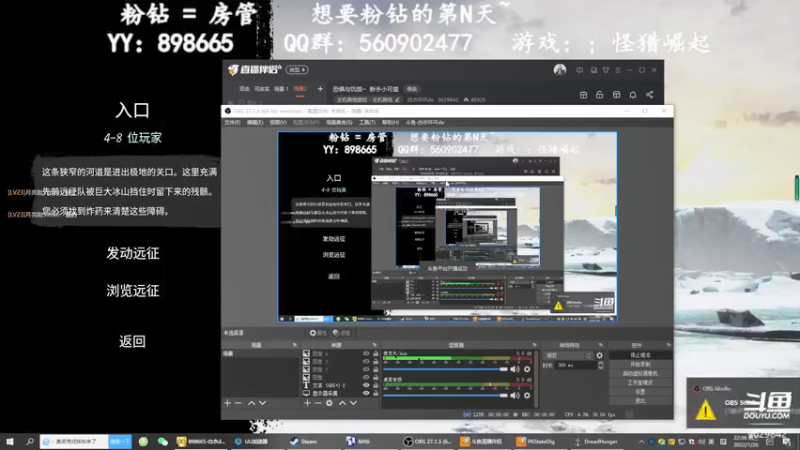Open the scene transition type dropdown
Image resolution: width=800 pixels, height=450 pixels.
coord(568,356)
